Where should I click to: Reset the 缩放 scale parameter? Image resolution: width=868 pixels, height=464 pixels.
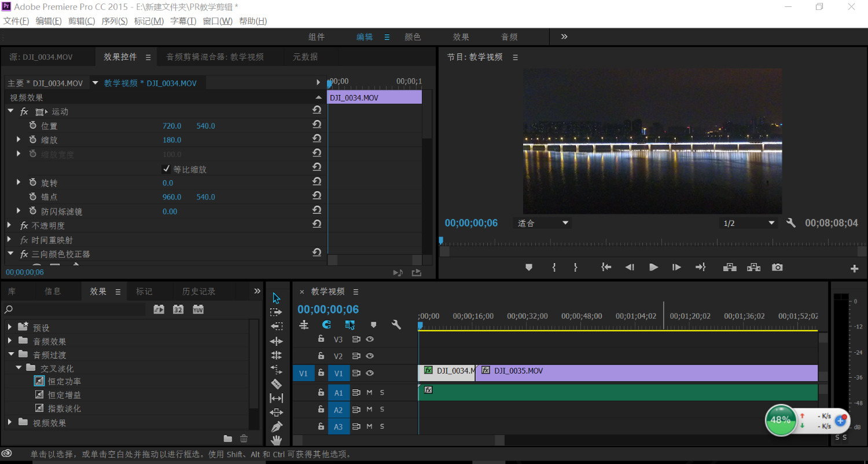(x=317, y=138)
